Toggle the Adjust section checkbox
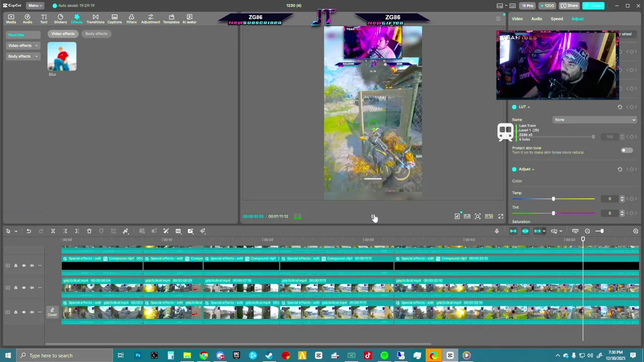 [514, 169]
